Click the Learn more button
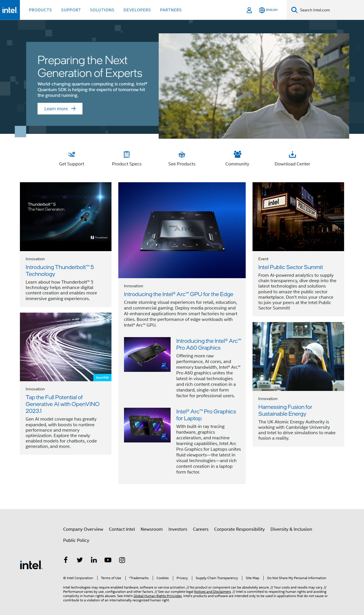Viewport: 364px width, 615px height. tap(60, 108)
